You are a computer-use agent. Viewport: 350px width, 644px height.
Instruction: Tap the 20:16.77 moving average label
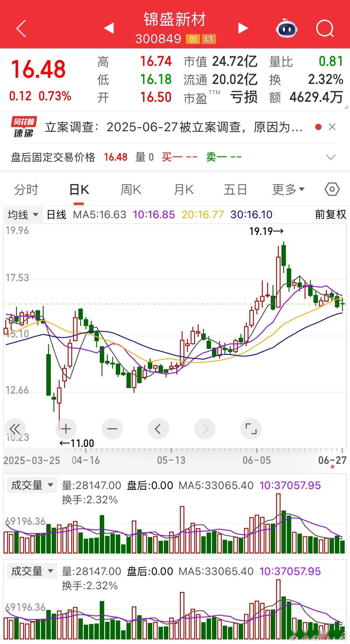tap(203, 214)
